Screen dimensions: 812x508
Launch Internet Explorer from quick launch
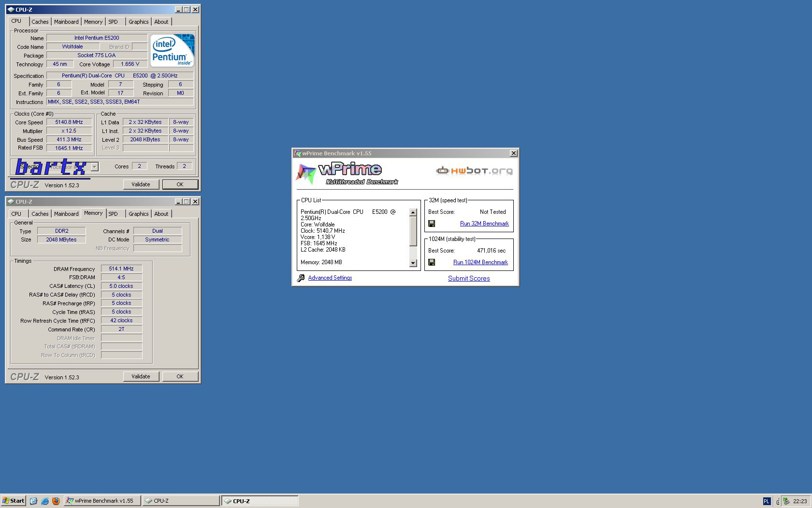[44, 501]
